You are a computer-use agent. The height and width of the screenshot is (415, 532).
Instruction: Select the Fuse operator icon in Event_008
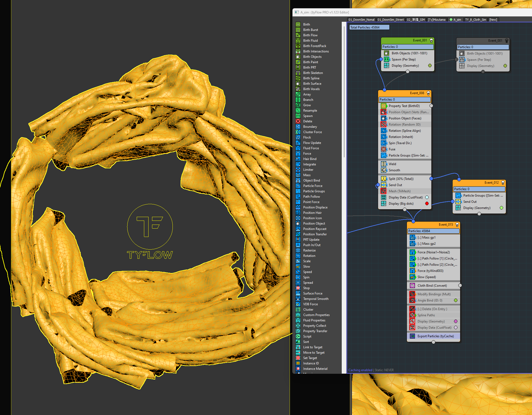pyautogui.click(x=383, y=149)
